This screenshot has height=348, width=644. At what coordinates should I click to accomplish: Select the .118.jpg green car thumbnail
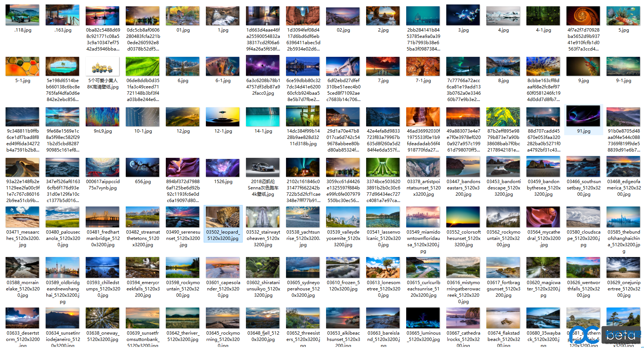[22, 15]
